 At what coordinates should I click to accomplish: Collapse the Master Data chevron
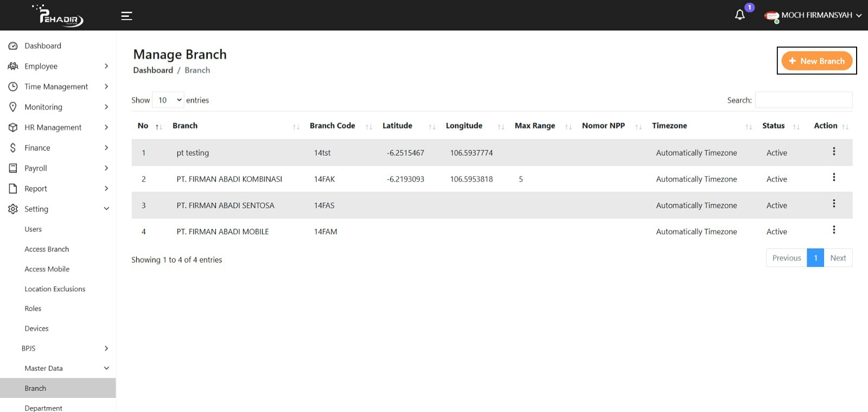106,368
